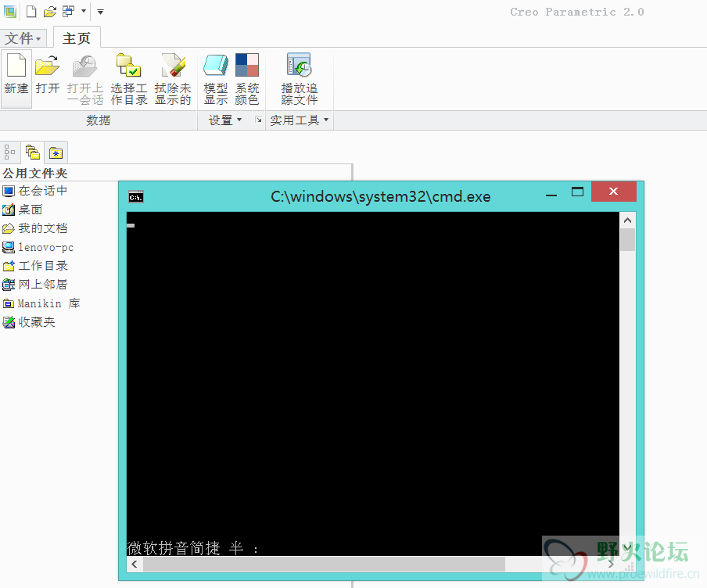The height and width of the screenshot is (588, 707).
Task: Click the cmd.exe window title bar
Action: (x=381, y=196)
